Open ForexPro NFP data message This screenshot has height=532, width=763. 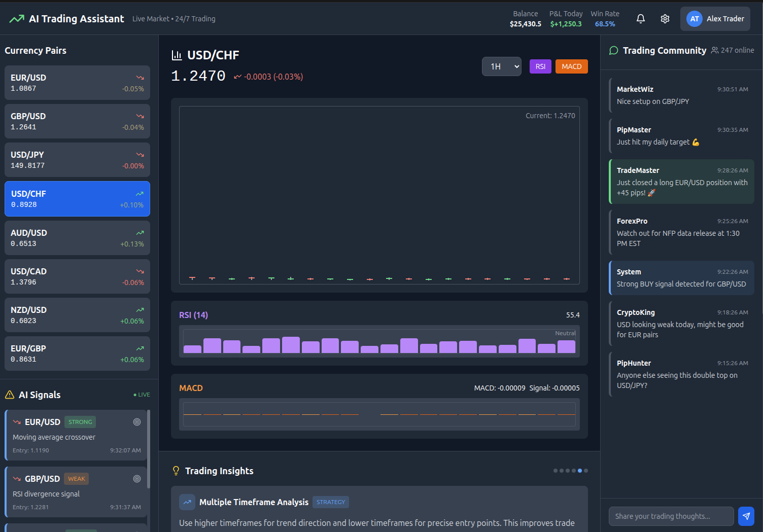tap(681, 232)
